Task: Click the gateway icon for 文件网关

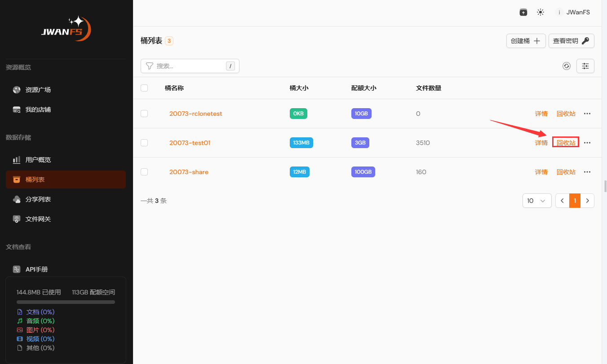Action: click(17, 219)
